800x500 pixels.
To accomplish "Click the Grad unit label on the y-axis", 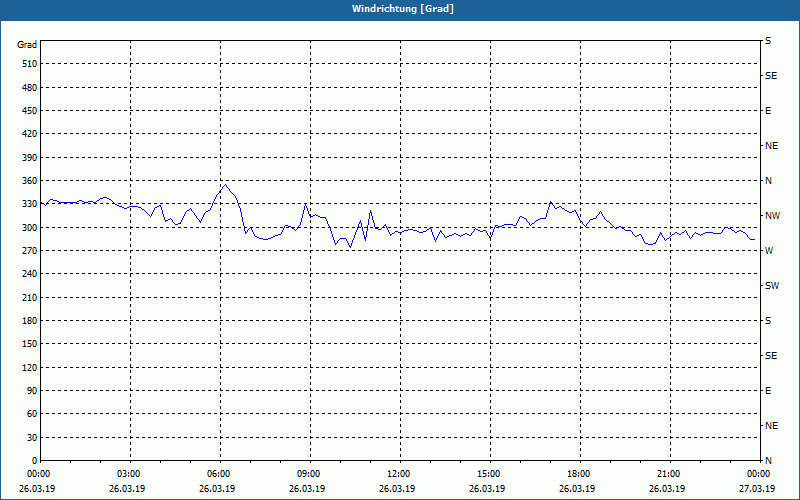I will pyautogui.click(x=27, y=45).
